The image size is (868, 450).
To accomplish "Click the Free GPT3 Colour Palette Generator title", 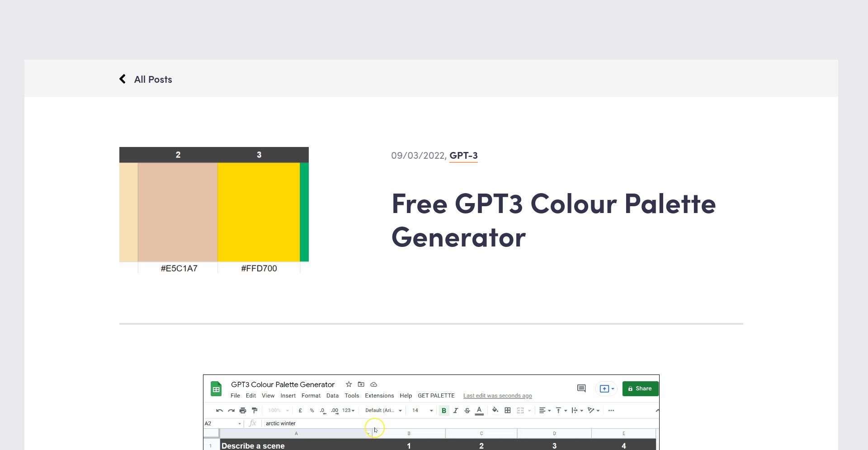I will click(553, 220).
